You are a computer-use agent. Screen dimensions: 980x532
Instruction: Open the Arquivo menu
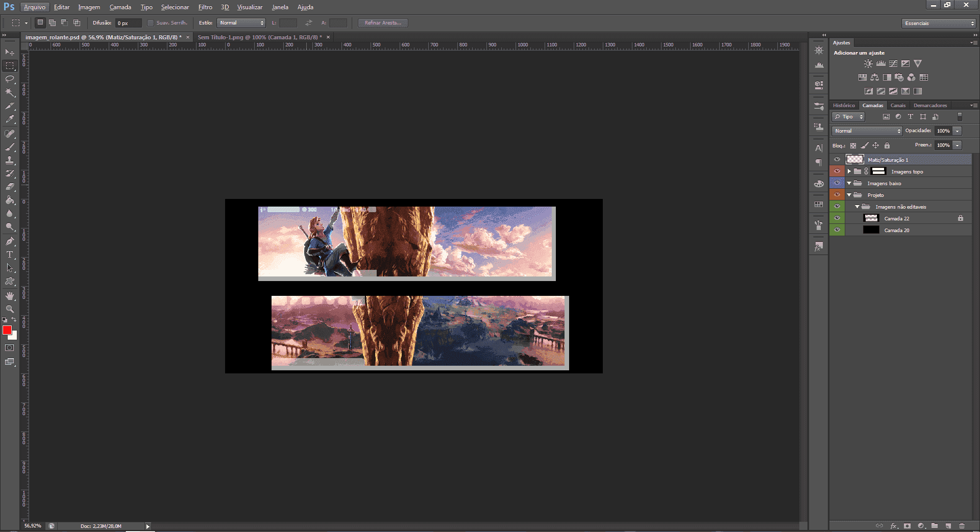pos(35,7)
